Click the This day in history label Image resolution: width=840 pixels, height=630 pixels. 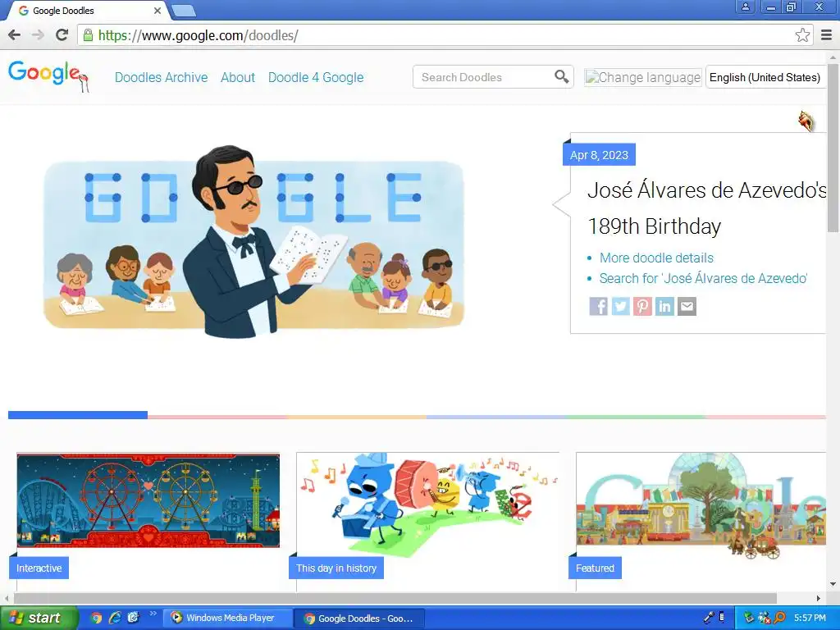pos(336,568)
